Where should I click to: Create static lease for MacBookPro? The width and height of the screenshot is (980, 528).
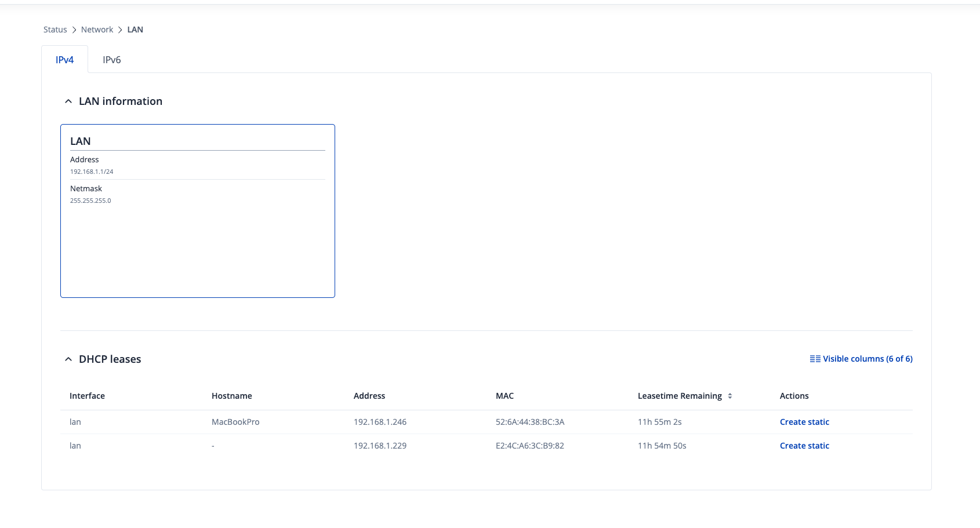coord(804,422)
